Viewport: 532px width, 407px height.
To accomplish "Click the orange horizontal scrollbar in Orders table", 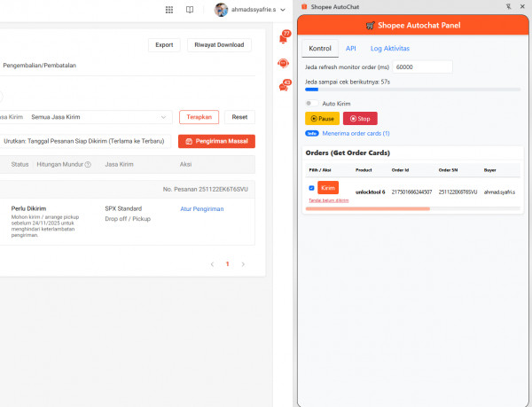I will 368,209.
